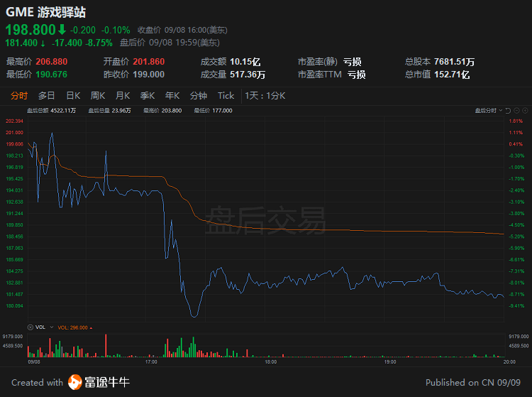Screen dimensions: 532x397
Task: Switch to the 年K tab
Action: 172,96
